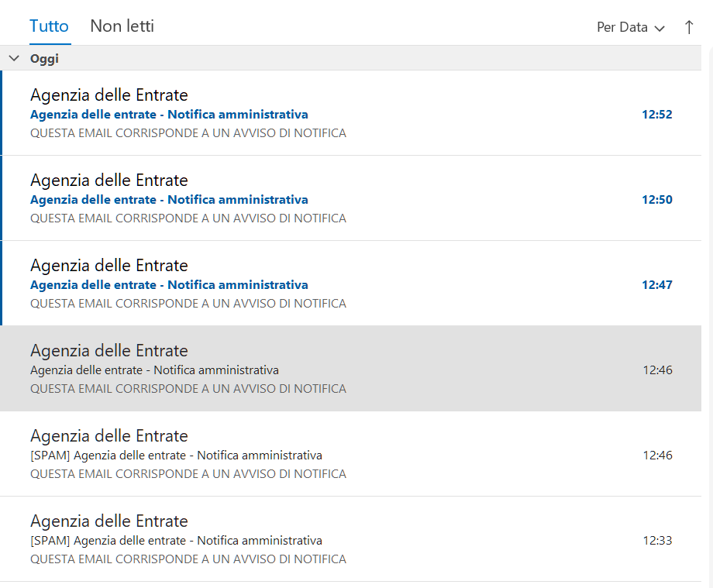
Task: Click the sender name of the highlighted email
Action: click(108, 351)
